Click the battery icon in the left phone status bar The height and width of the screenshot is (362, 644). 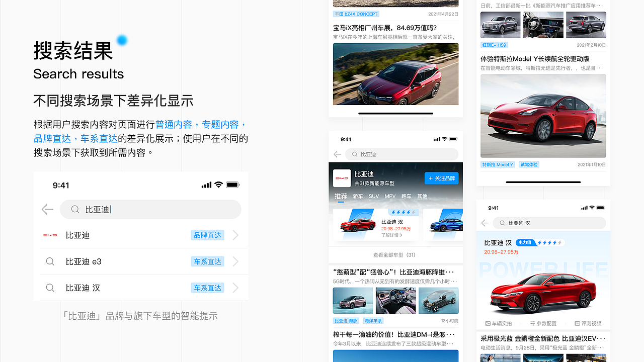(x=232, y=185)
